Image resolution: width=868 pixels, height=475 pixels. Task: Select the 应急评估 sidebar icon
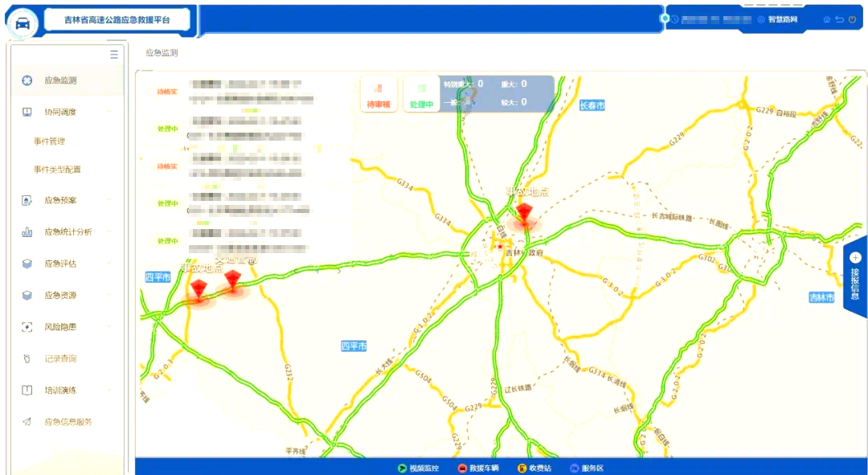[26, 263]
